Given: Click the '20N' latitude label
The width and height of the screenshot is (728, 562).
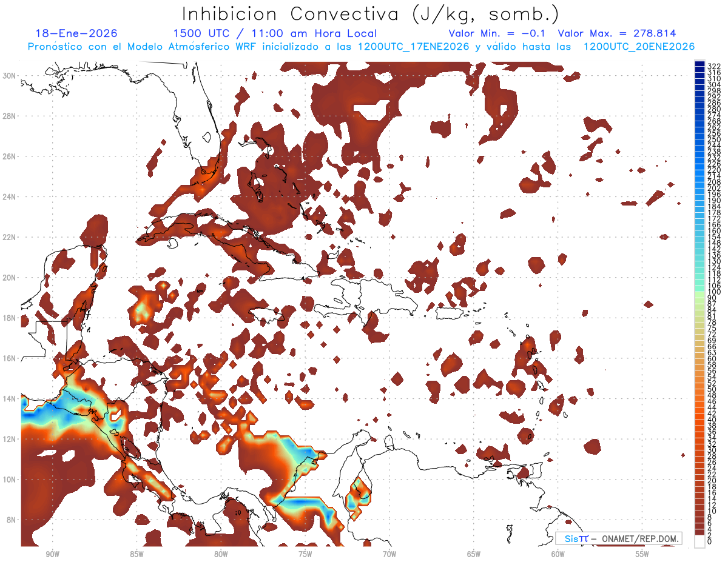Looking at the screenshot, I should [x=10, y=278].
